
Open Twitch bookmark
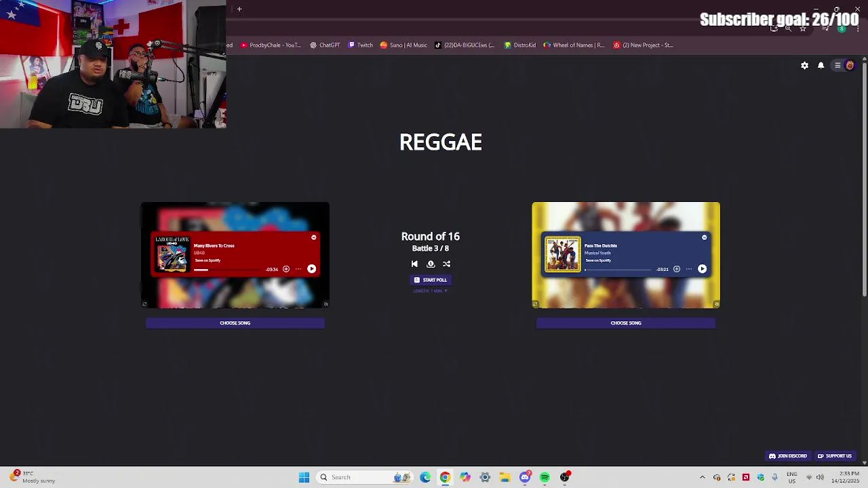tap(361, 45)
